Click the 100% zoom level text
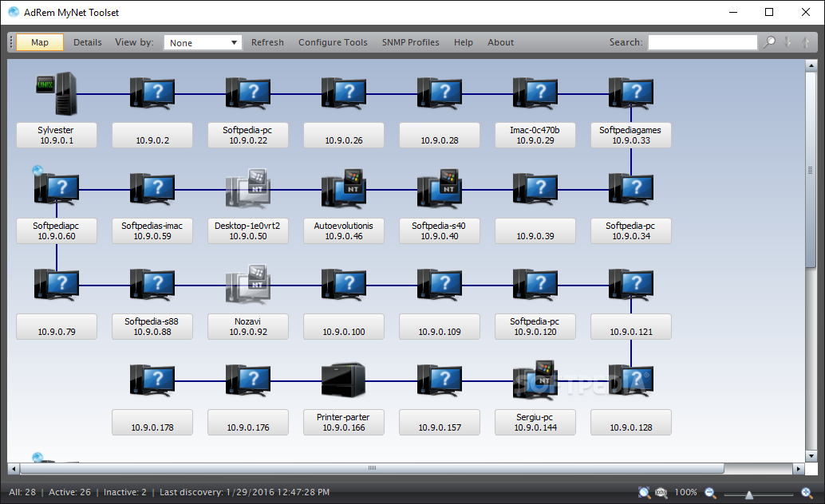 coord(685,492)
